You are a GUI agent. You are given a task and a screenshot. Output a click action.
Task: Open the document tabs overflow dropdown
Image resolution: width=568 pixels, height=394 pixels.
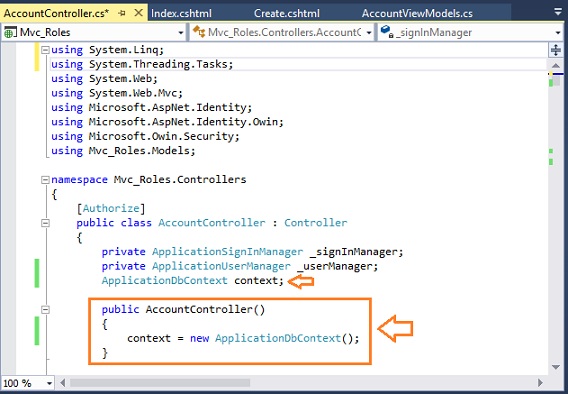click(x=558, y=12)
